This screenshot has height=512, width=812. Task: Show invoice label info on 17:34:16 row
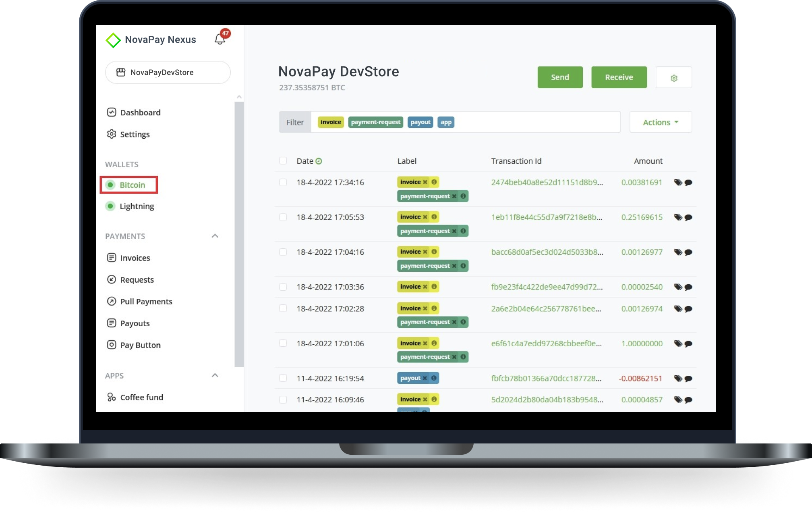point(434,182)
